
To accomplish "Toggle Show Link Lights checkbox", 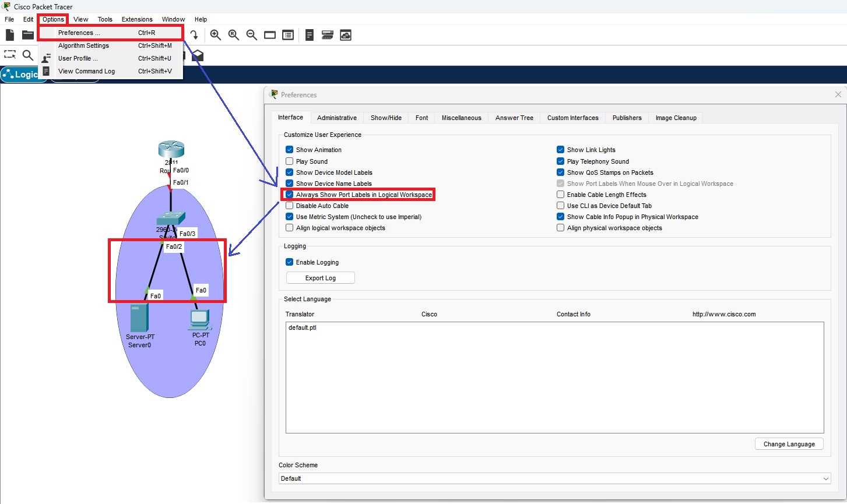I will (561, 150).
